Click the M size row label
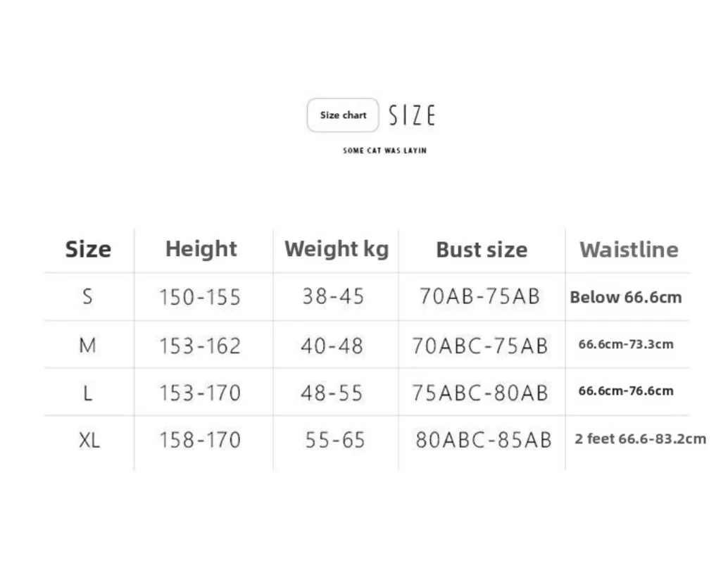728x563 pixels. coord(87,345)
